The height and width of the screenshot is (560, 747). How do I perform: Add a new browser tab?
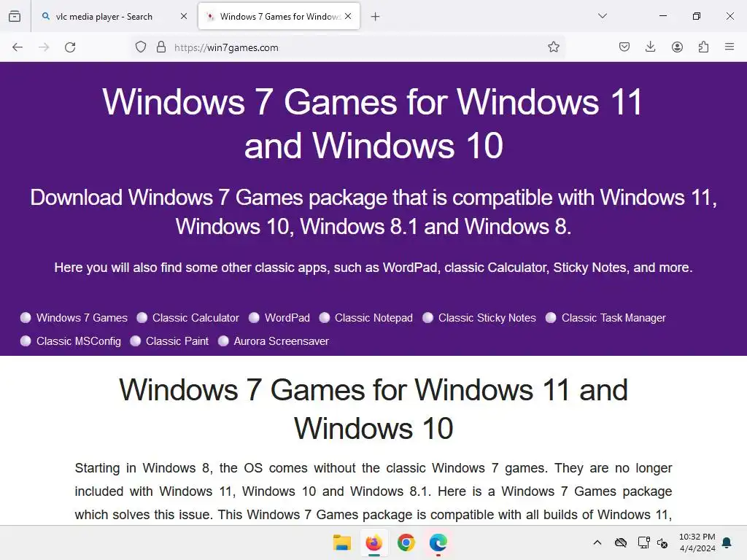(x=376, y=17)
